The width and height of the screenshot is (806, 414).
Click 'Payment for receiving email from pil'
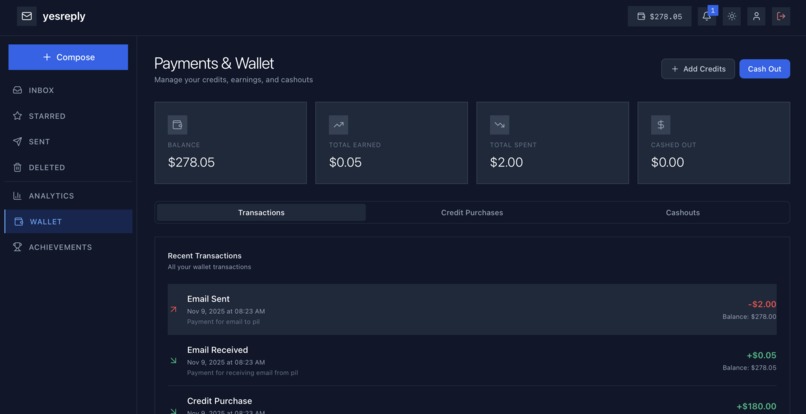[x=243, y=373]
